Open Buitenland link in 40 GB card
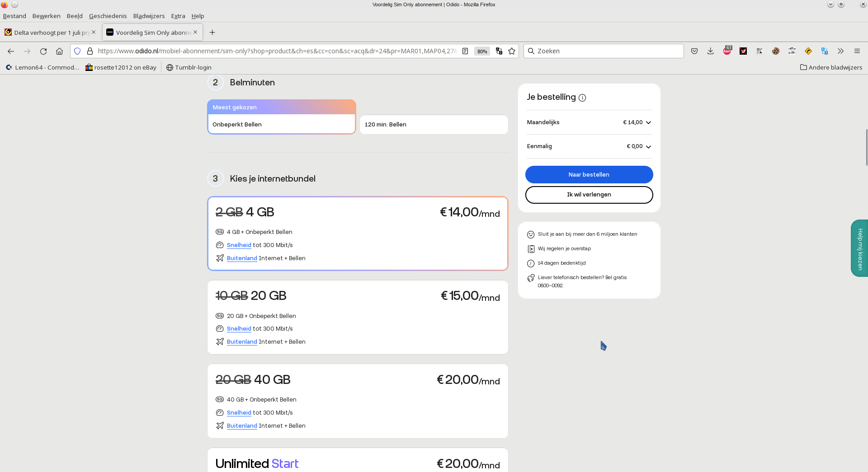868x472 pixels. coord(242,425)
